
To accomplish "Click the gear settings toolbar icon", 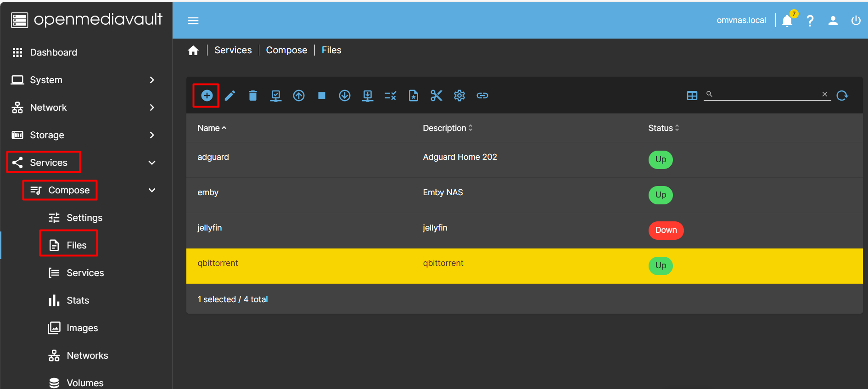I will point(459,96).
